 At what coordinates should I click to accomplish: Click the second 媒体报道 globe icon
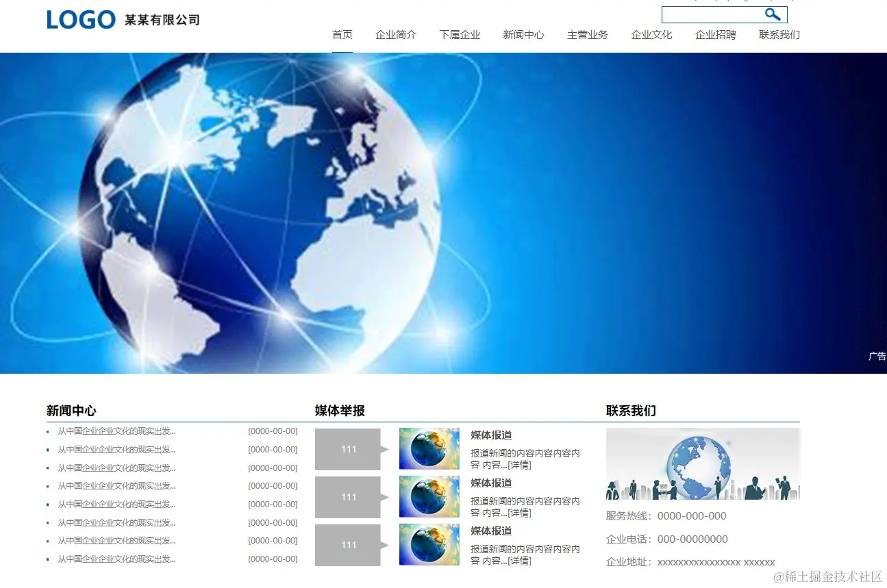429,497
